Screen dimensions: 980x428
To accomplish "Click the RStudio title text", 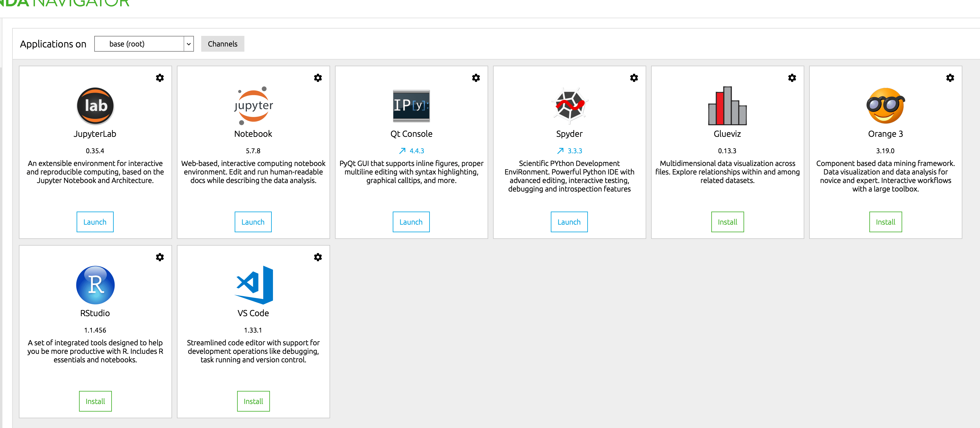I will coord(95,313).
